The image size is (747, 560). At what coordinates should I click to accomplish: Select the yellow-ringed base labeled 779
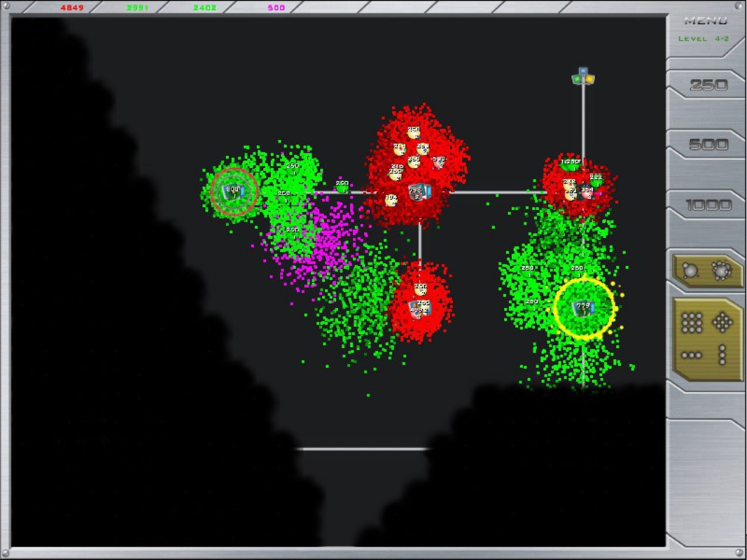click(x=584, y=308)
